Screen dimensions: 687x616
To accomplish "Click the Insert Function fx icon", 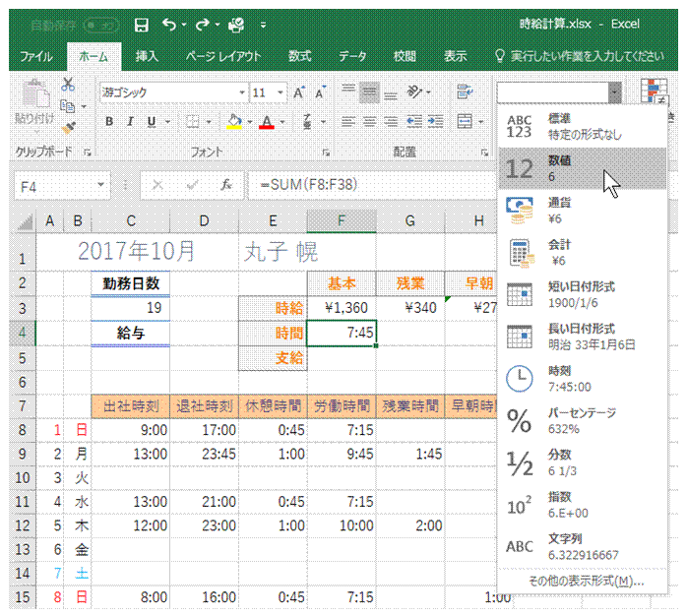I will point(226,184).
